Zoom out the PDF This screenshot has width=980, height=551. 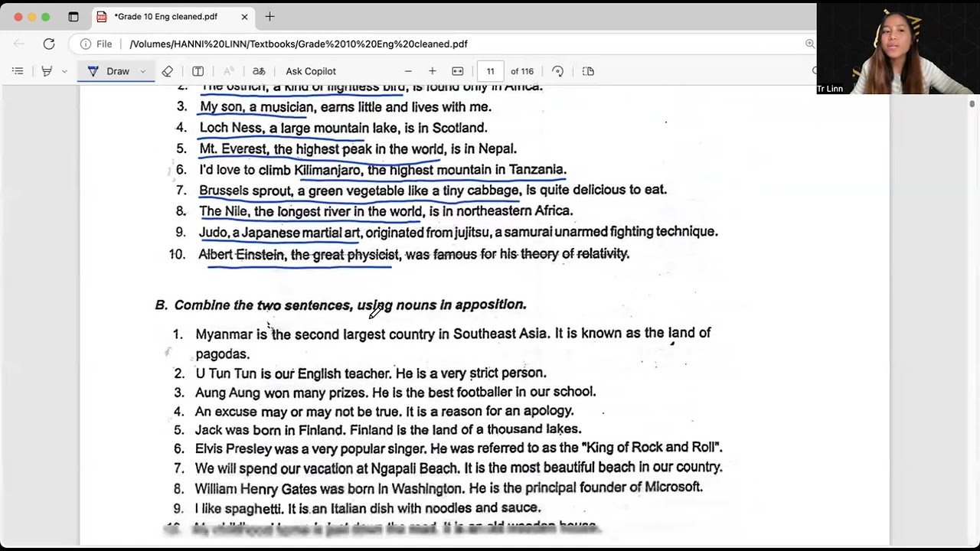[x=408, y=71]
